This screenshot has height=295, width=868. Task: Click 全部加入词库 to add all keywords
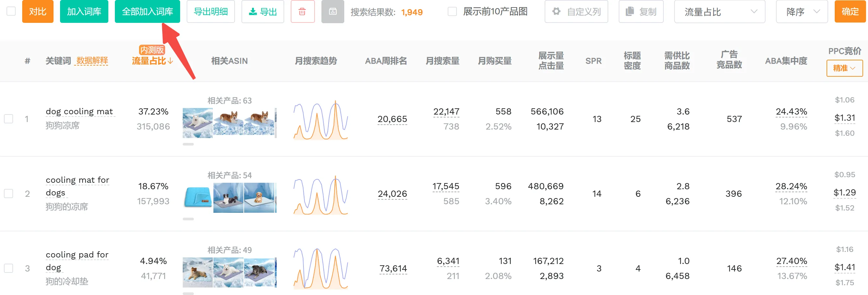[147, 11]
